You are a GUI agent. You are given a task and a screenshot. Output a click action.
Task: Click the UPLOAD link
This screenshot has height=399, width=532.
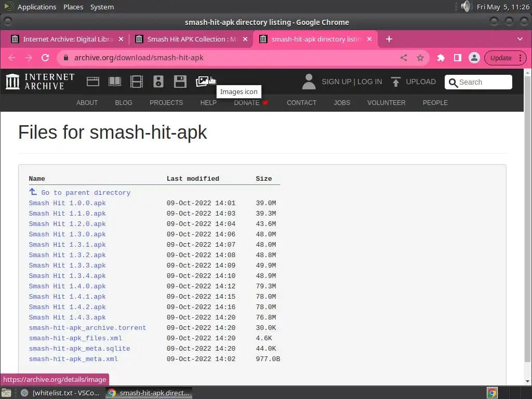click(x=421, y=82)
